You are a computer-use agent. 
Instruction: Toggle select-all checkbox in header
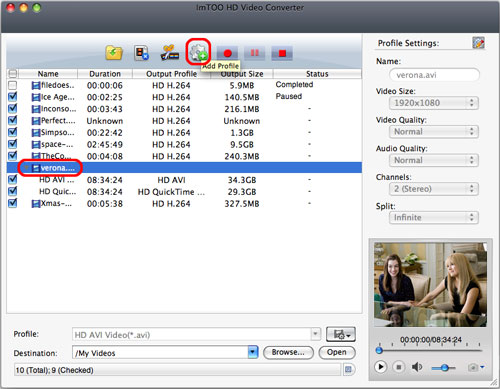coord(13,73)
